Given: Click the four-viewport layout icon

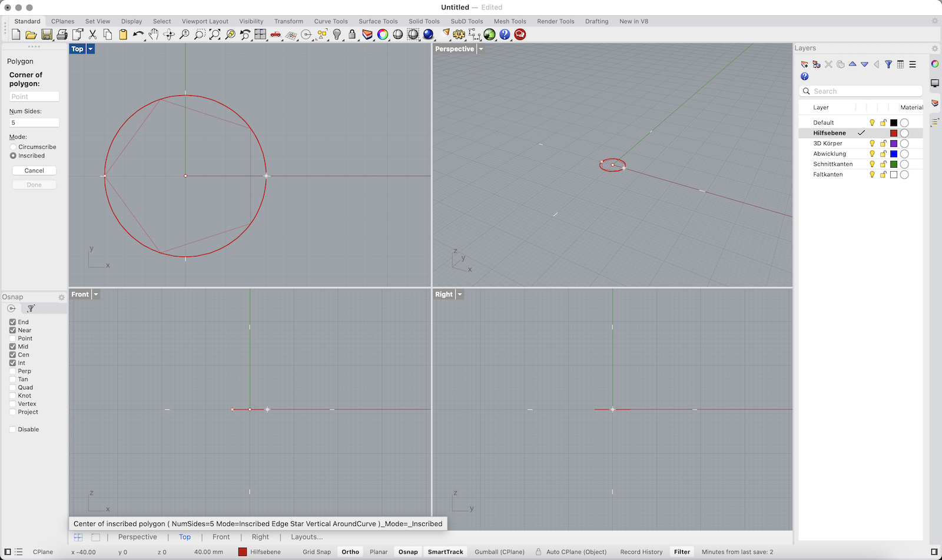Looking at the screenshot, I should (261, 35).
